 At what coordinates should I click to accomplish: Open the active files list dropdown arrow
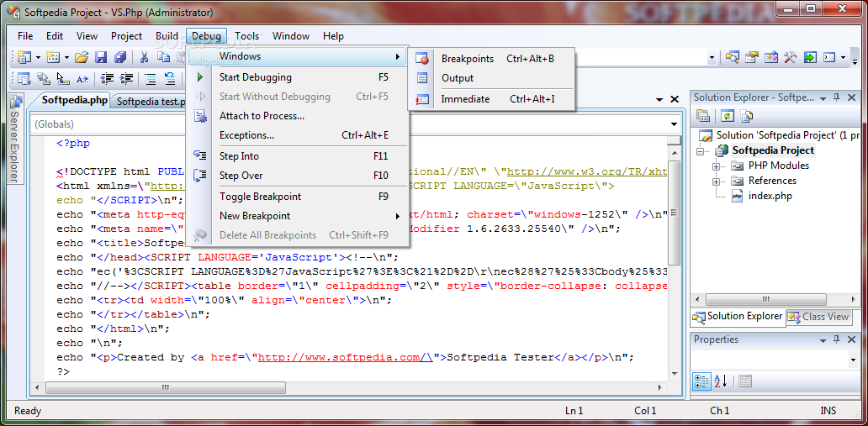[x=659, y=100]
